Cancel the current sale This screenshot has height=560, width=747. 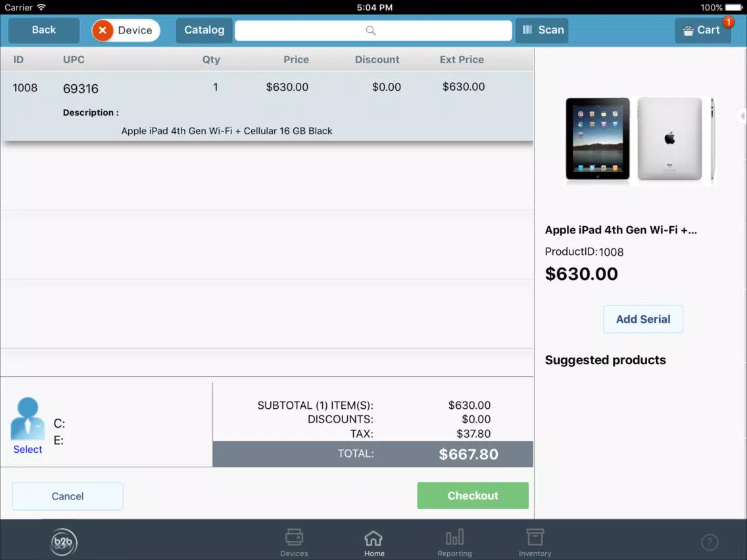(x=68, y=496)
